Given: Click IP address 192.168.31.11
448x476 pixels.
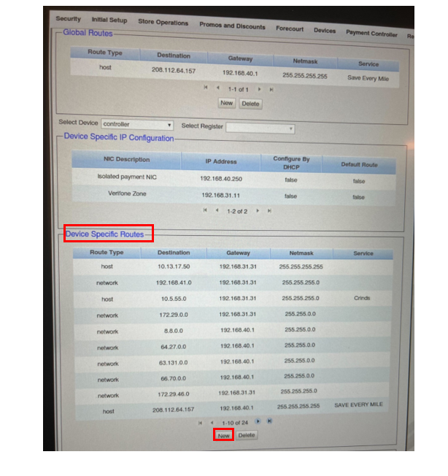Looking at the screenshot, I should (x=221, y=195).
